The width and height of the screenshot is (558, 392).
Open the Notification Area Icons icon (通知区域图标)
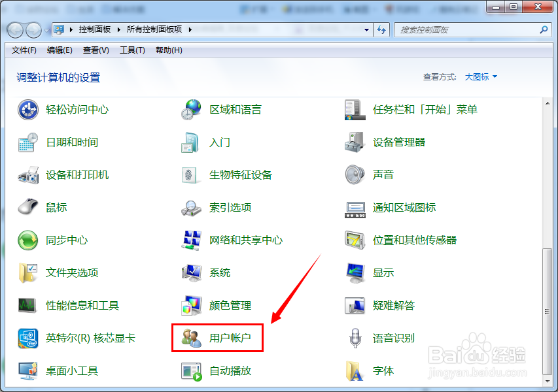(355, 209)
